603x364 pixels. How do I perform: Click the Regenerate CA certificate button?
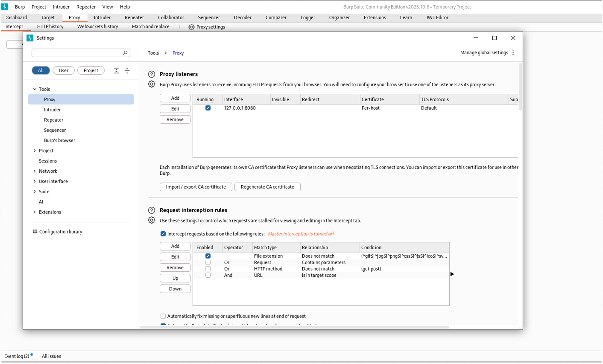[267, 187]
